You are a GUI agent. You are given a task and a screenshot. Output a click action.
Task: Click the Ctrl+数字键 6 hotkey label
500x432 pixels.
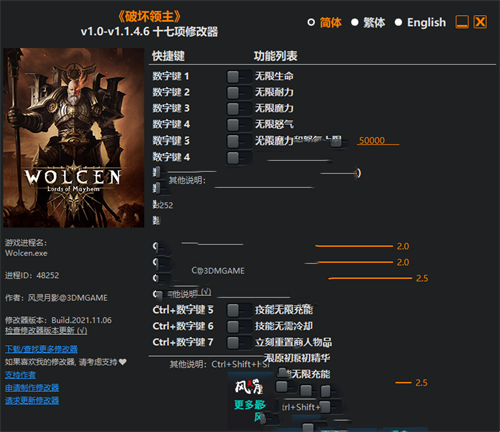click(x=183, y=326)
